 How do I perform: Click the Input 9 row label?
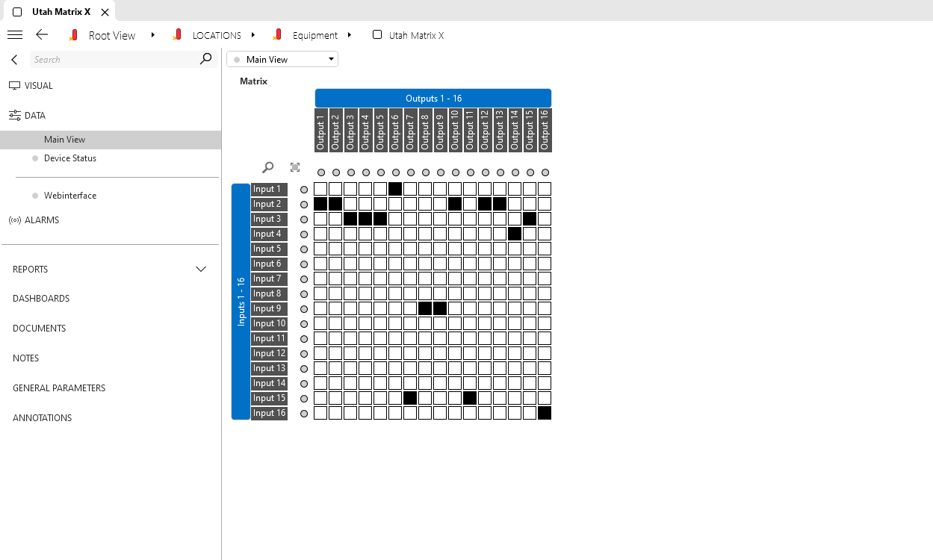pos(269,309)
